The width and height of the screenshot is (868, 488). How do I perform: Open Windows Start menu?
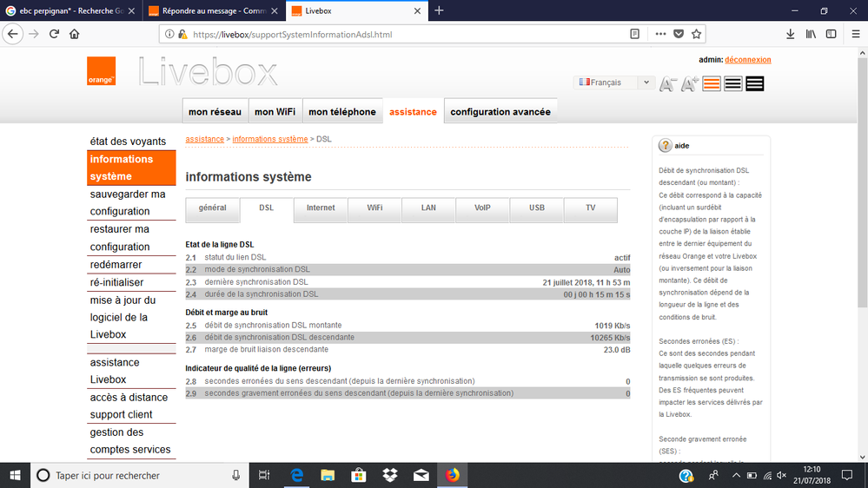(15, 475)
